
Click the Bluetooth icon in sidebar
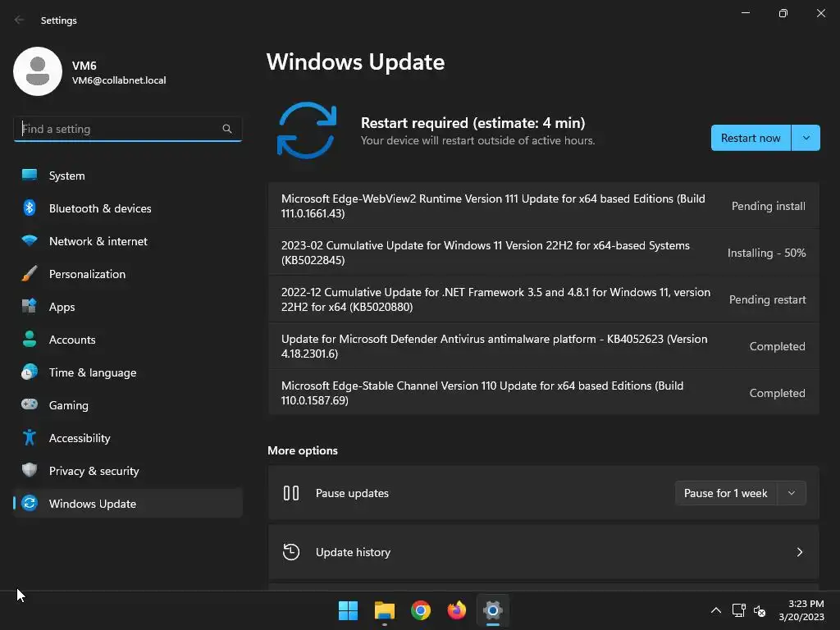pos(30,208)
